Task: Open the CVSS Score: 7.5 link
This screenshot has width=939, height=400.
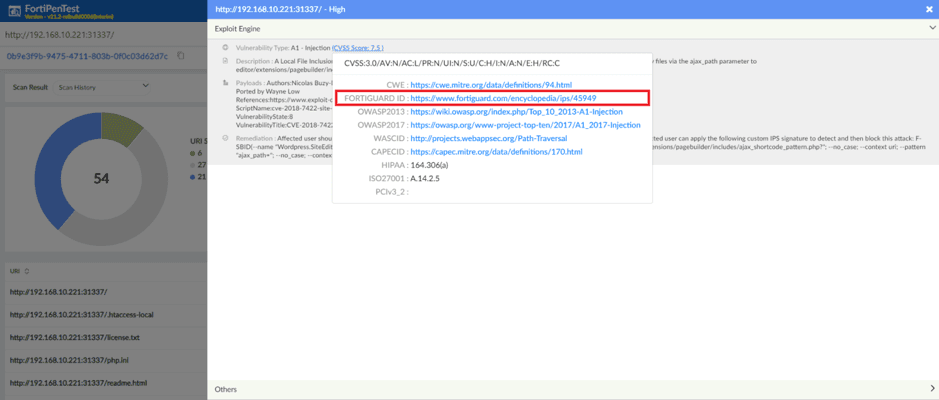Action: coord(358,47)
